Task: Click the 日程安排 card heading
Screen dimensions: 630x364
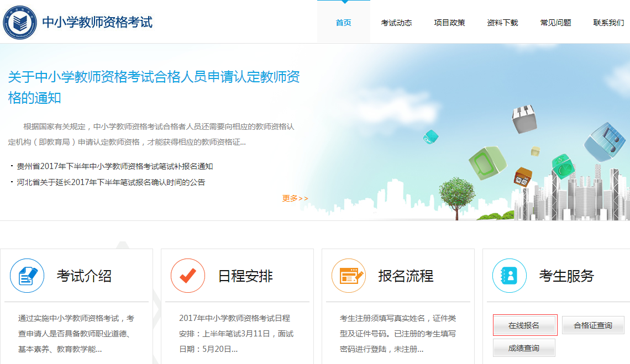Action: [x=245, y=276]
